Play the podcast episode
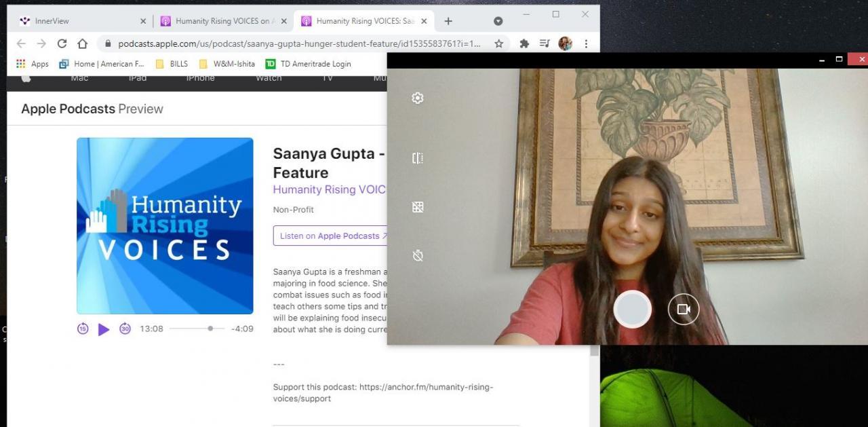The height and width of the screenshot is (427, 868). point(104,329)
